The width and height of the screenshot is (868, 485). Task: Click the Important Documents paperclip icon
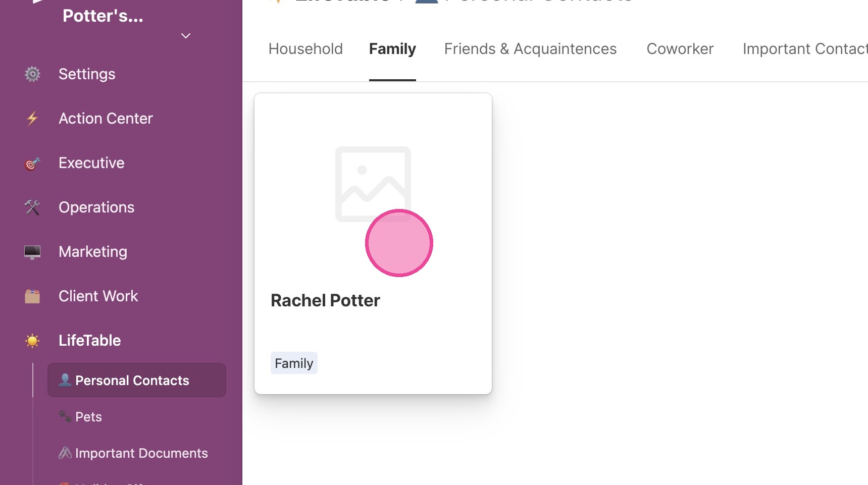click(65, 453)
